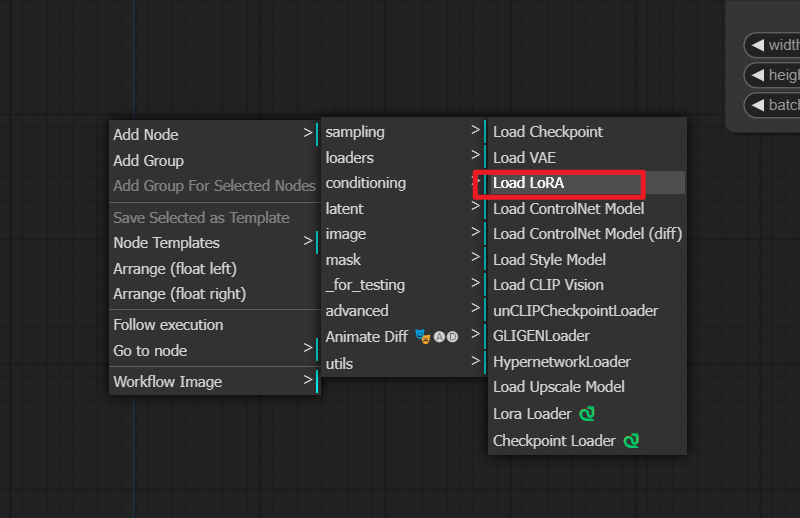Choose Arrange (float left)

(175, 268)
